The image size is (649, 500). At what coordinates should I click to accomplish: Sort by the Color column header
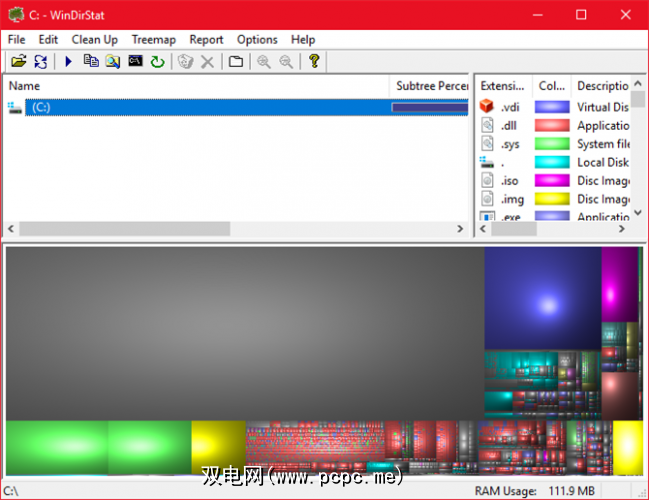tap(551, 86)
